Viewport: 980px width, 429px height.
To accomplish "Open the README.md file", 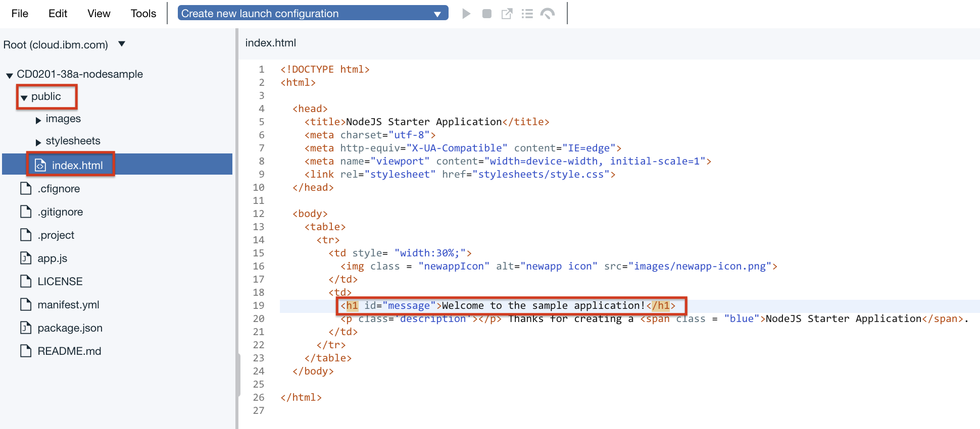I will point(69,351).
